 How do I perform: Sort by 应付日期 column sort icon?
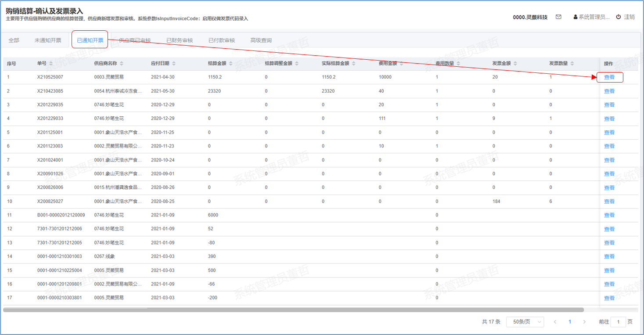click(174, 64)
